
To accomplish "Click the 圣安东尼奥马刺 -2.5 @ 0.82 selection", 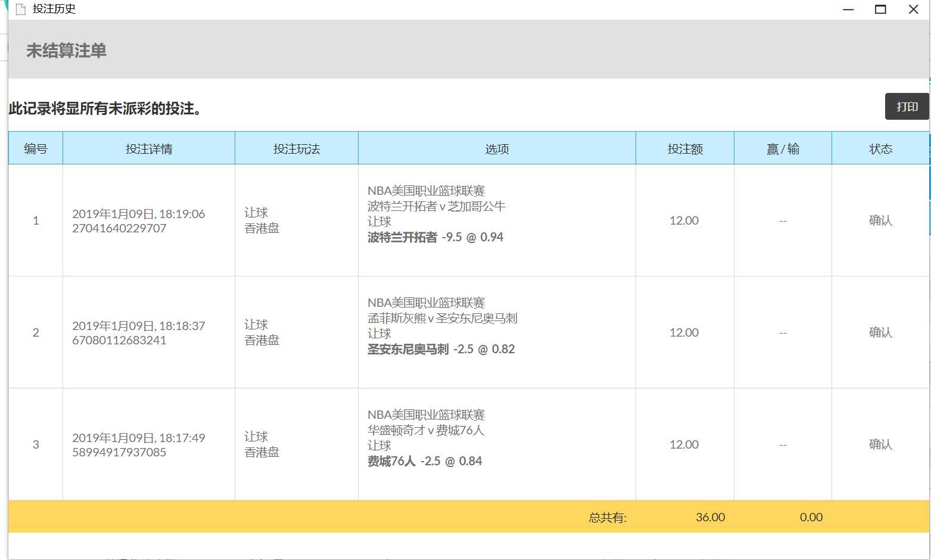I will pyautogui.click(x=441, y=349).
